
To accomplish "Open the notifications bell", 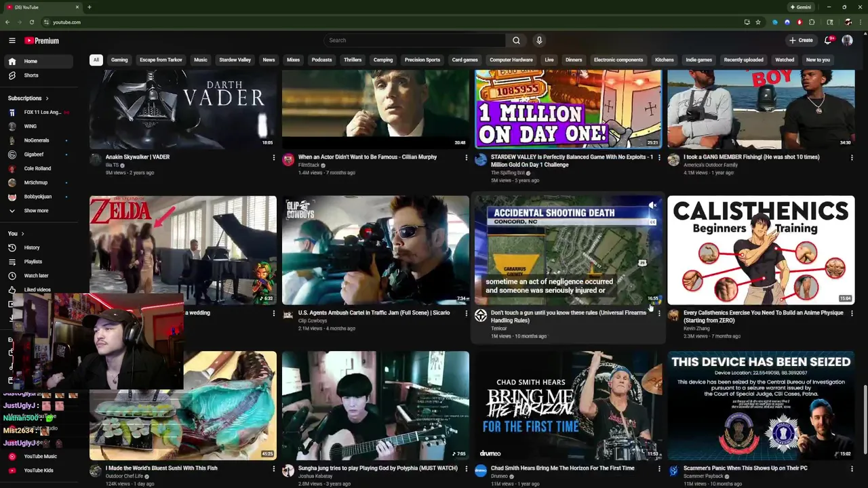I will point(828,41).
